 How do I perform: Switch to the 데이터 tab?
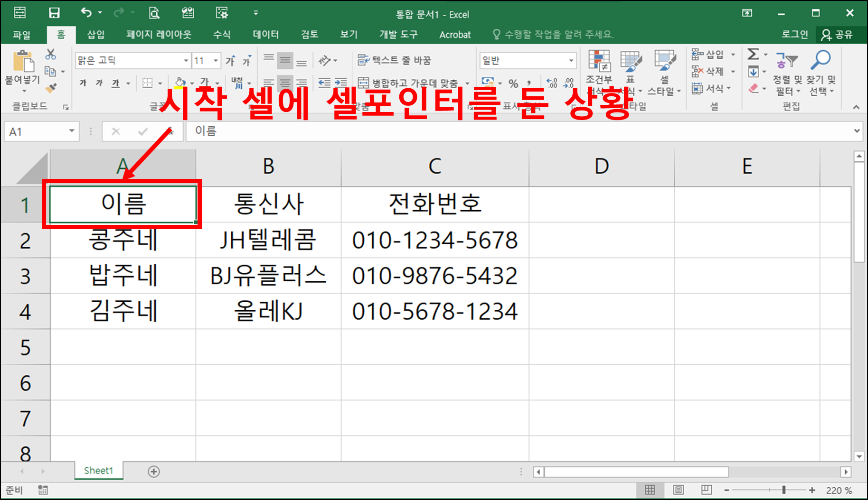pyautogui.click(x=266, y=35)
